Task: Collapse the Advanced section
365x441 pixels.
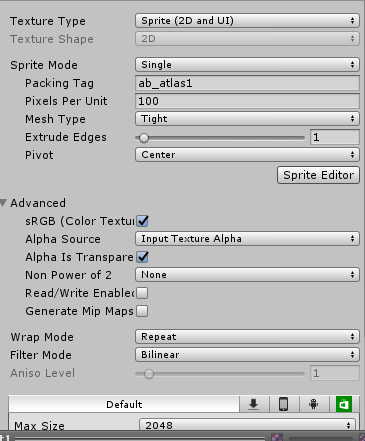Action: 4,203
